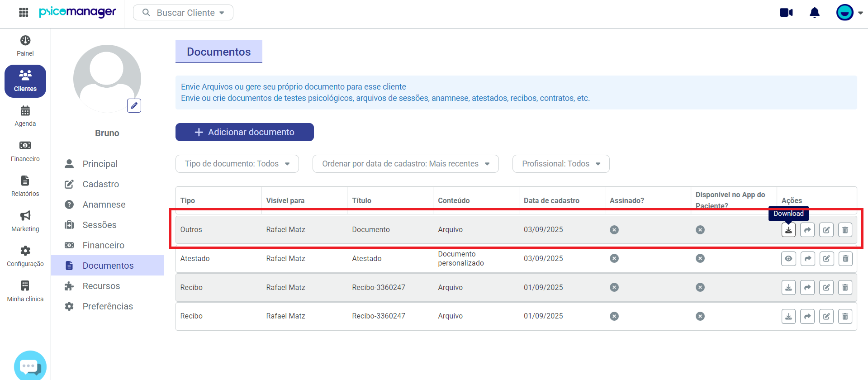The width and height of the screenshot is (868, 380).
Task: Click Bruno's profile avatar picture
Action: [107, 78]
